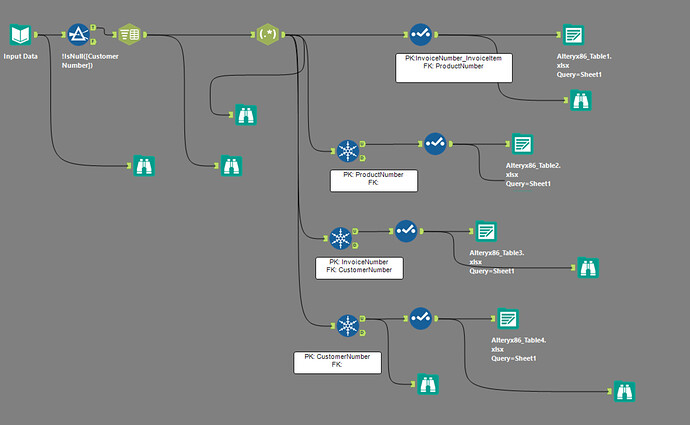
Task: Click the Filter tool labeled !IsNull
Action: click(79, 35)
